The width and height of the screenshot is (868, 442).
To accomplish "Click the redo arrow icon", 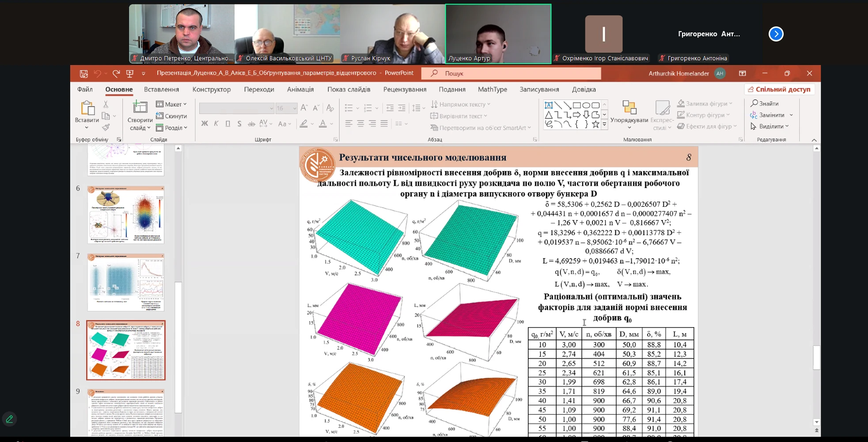I will pos(116,73).
